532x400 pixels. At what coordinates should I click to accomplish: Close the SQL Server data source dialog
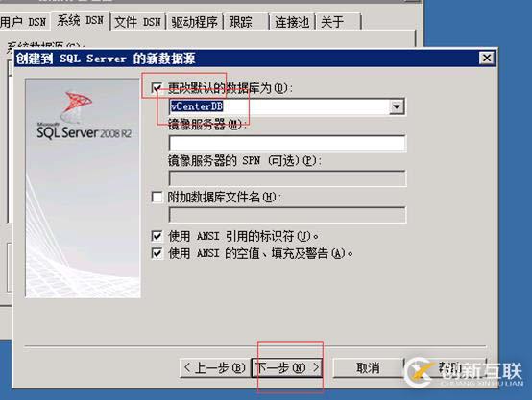pos(487,59)
